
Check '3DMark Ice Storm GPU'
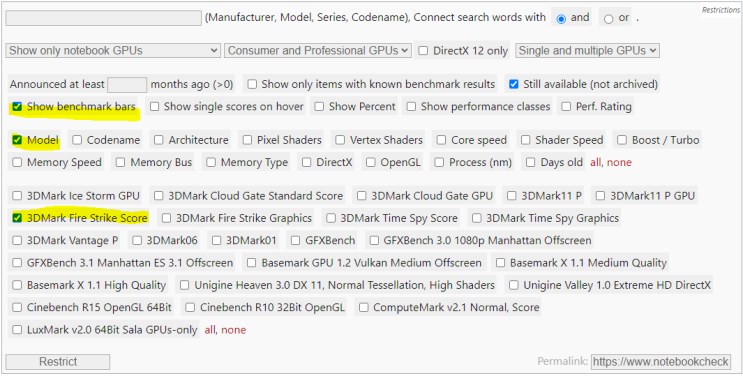tap(17, 196)
